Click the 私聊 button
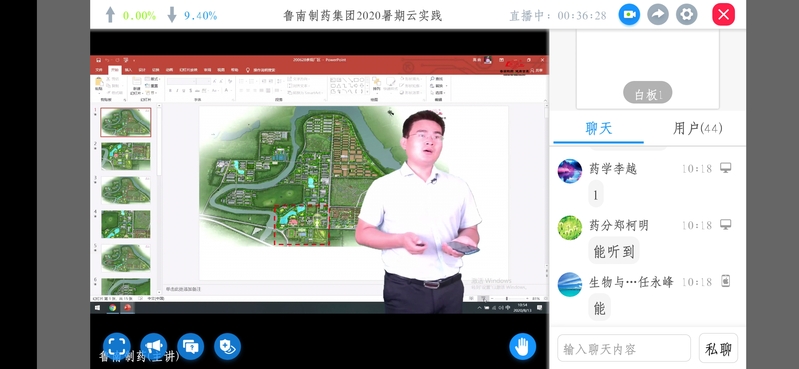The image size is (799, 369). [x=718, y=349]
